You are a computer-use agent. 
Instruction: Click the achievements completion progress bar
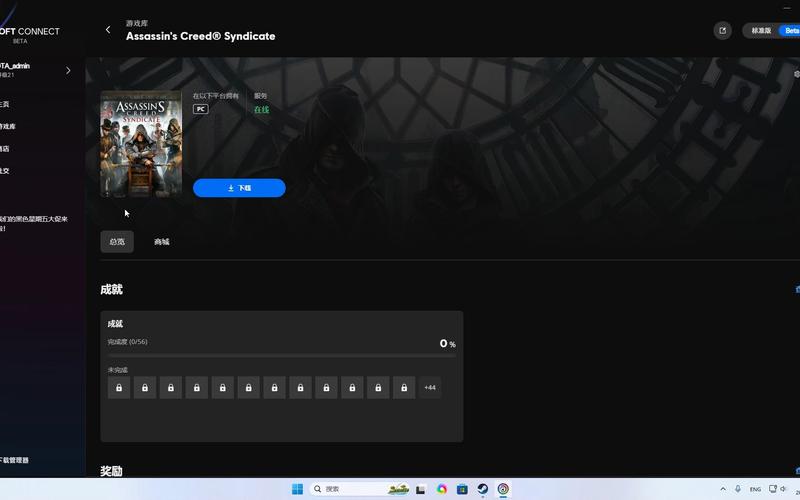pos(282,355)
